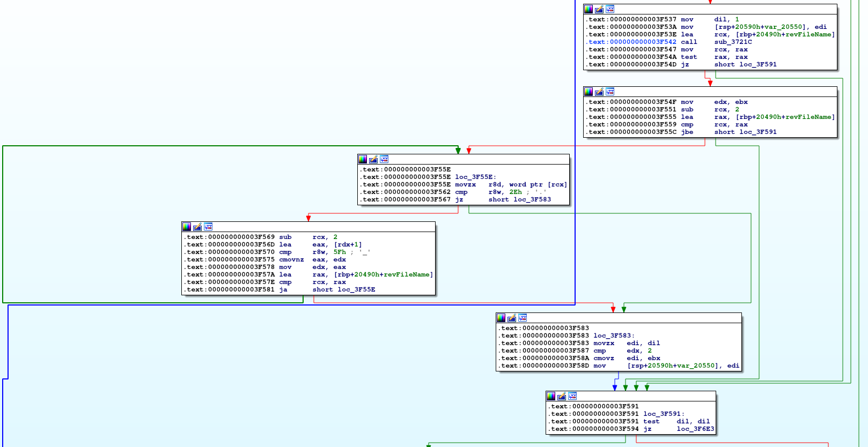This screenshot has width=868, height=447.
Task: Click the pencil edit icon on the loc_3F55E block
Action: click(x=373, y=159)
